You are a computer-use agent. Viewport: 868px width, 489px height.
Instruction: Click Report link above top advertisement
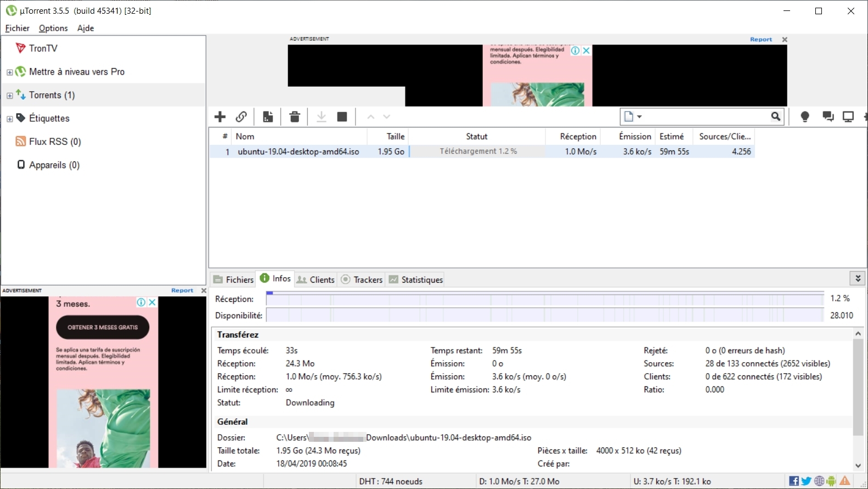[x=761, y=40]
